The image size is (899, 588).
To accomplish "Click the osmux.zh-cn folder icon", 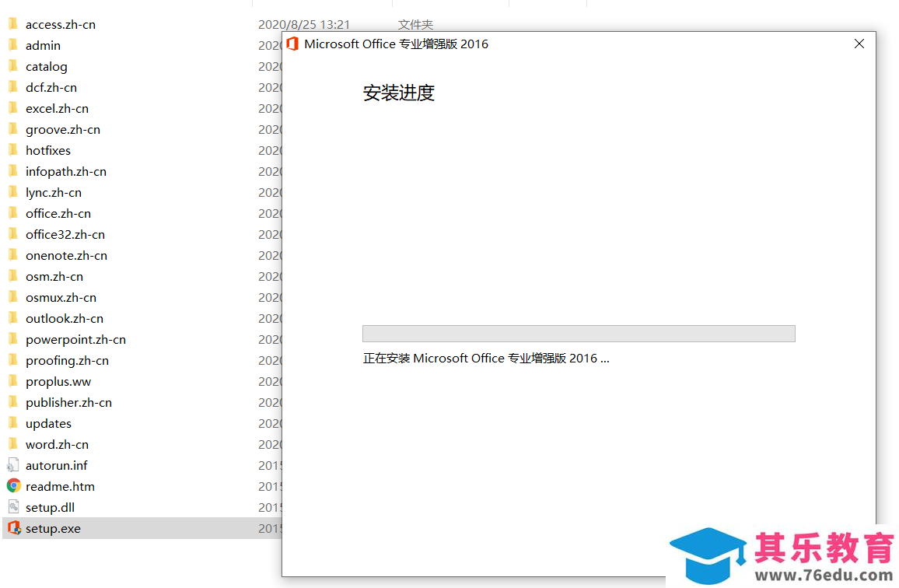I will pyautogui.click(x=13, y=297).
